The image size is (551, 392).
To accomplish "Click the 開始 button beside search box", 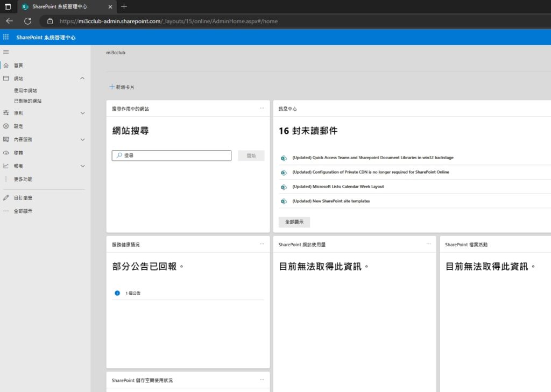I will click(x=251, y=155).
